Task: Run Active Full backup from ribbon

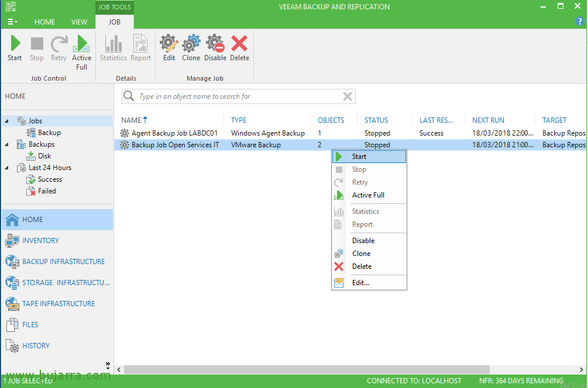Action: point(82,48)
